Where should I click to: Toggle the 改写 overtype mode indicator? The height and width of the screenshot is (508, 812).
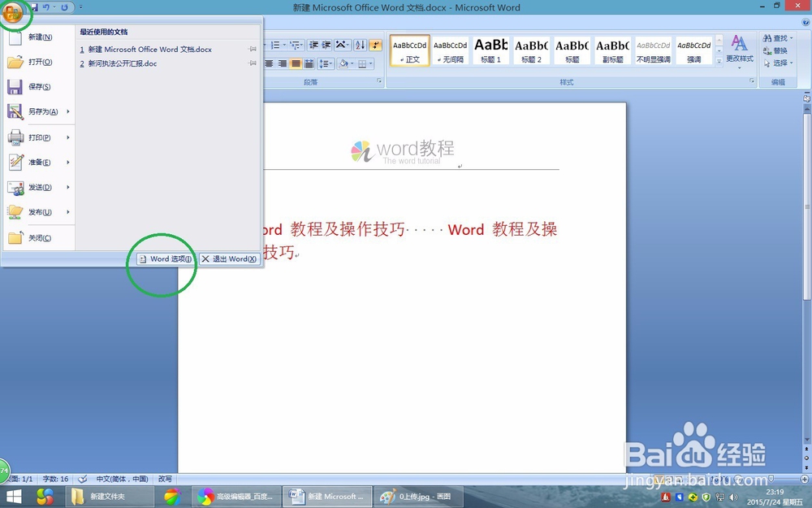tap(165, 479)
